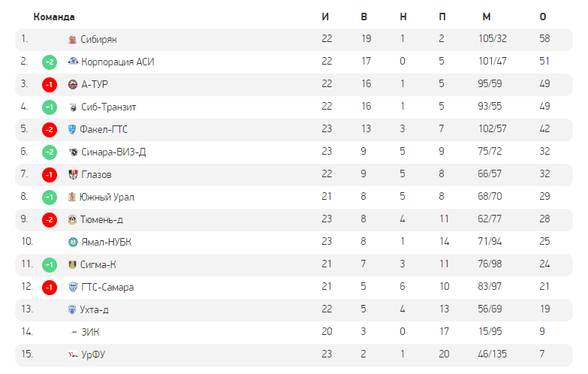This screenshot has width=588, height=374.
Task: Click the Сигма-К team logo
Action: click(x=72, y=265)
